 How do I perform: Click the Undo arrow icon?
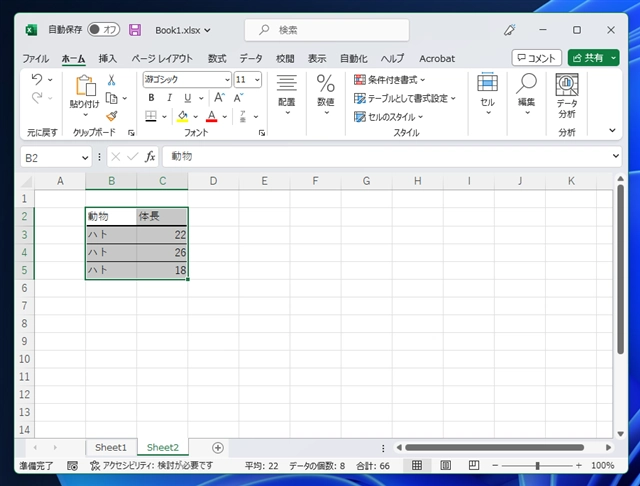(37, 79)
